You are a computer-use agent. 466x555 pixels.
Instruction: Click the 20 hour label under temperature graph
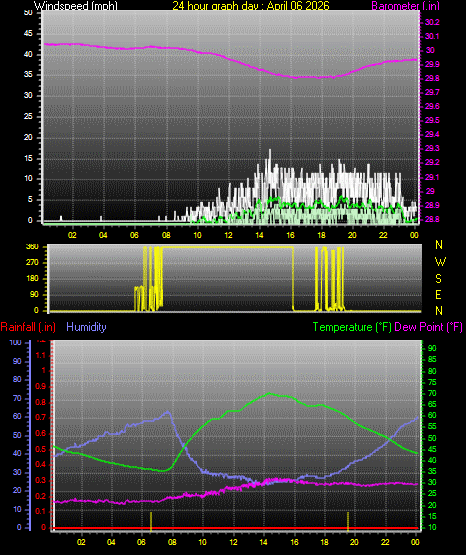tap(354, 542)
